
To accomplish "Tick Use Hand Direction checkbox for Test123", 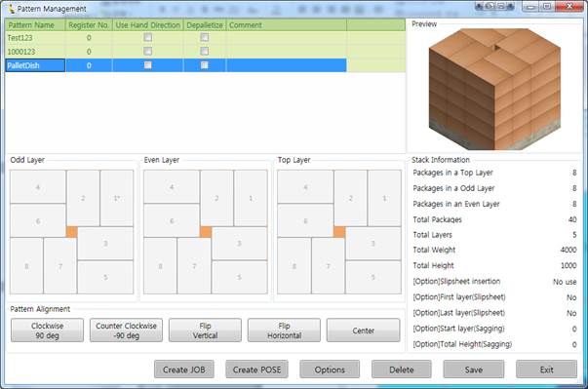I will coord(148,37).
